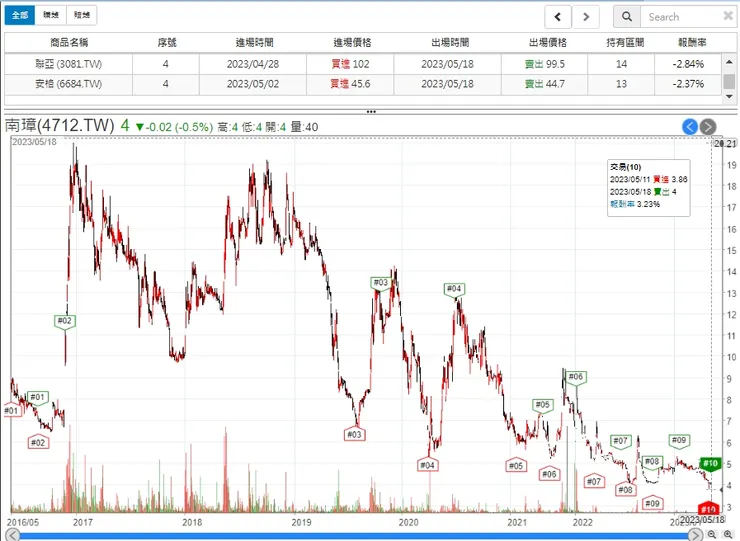Click the green #04 sell marker

(x=454, y=289)
